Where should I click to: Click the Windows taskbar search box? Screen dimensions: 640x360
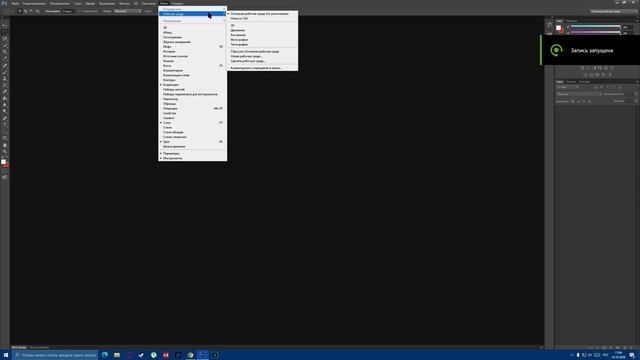pyautogui.click(x=55, y=355)
